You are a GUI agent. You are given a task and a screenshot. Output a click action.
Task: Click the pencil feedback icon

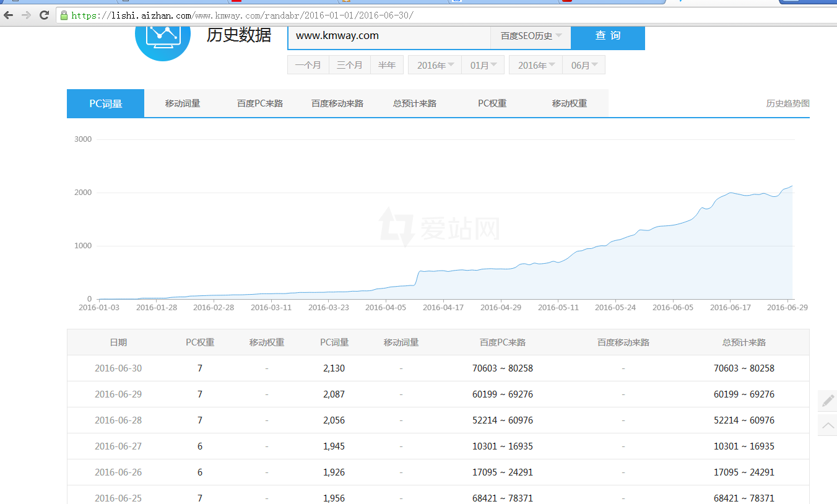[x=828, y=401]
